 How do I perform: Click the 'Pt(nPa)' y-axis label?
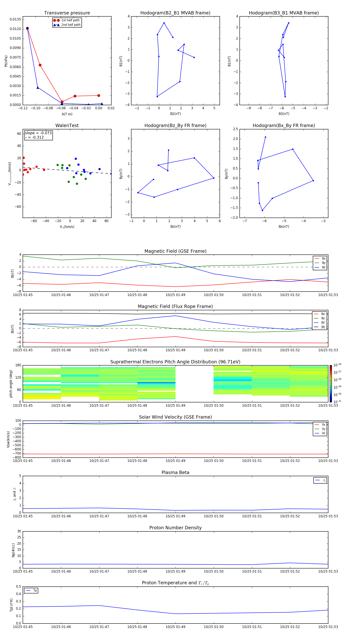click(x=6, y=61)
